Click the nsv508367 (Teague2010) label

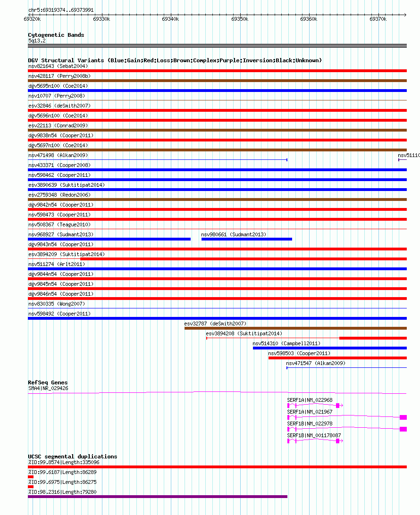click(x=59, y=224)
